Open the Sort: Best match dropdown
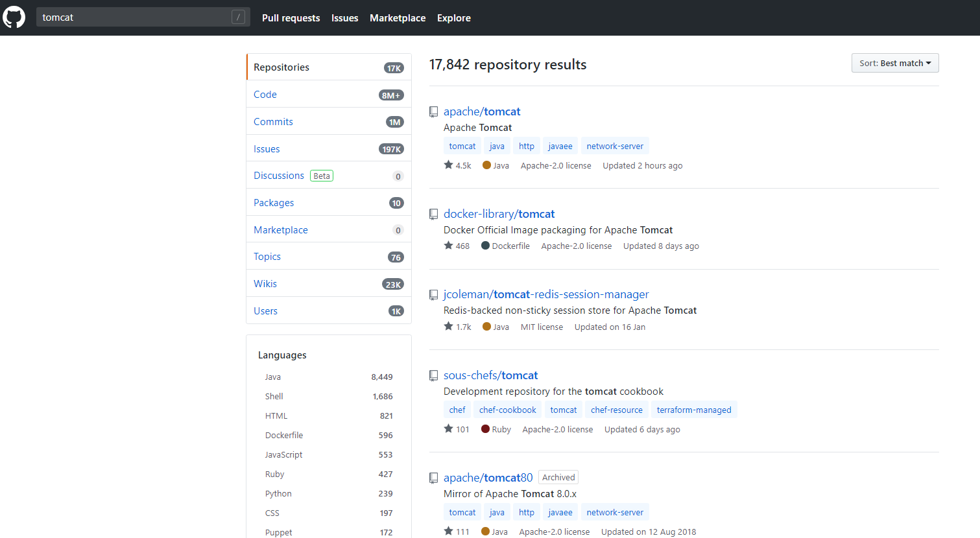The image size is (980, 538). tap(895, 63)
